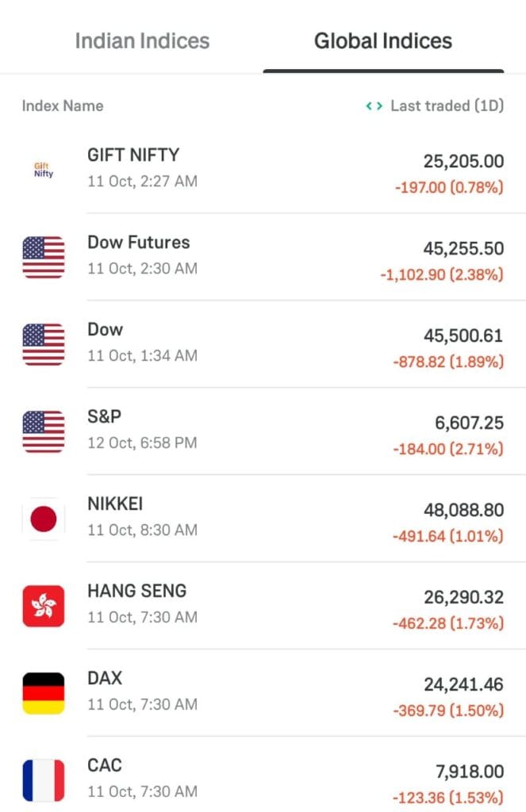Select the US flag next to Dow
The height and width of the screenshot is (812, 526).
[x=44, y=343]
